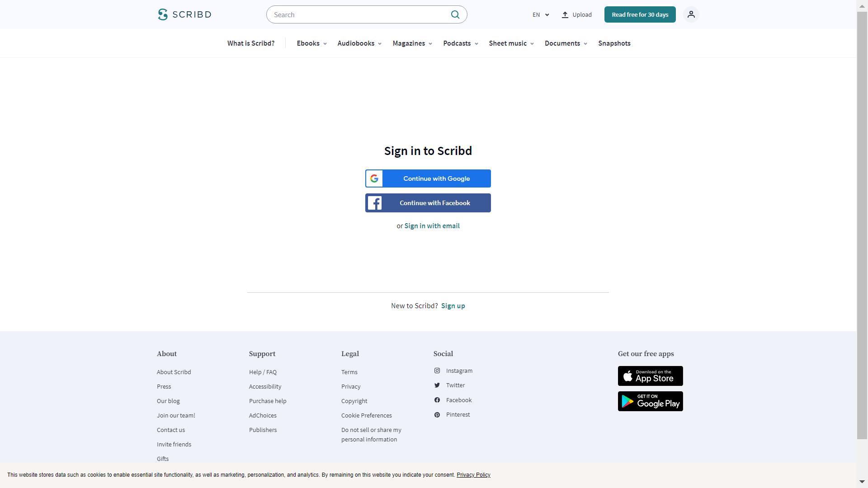
Task: Click the Upload text link
Action: [582, 15]
